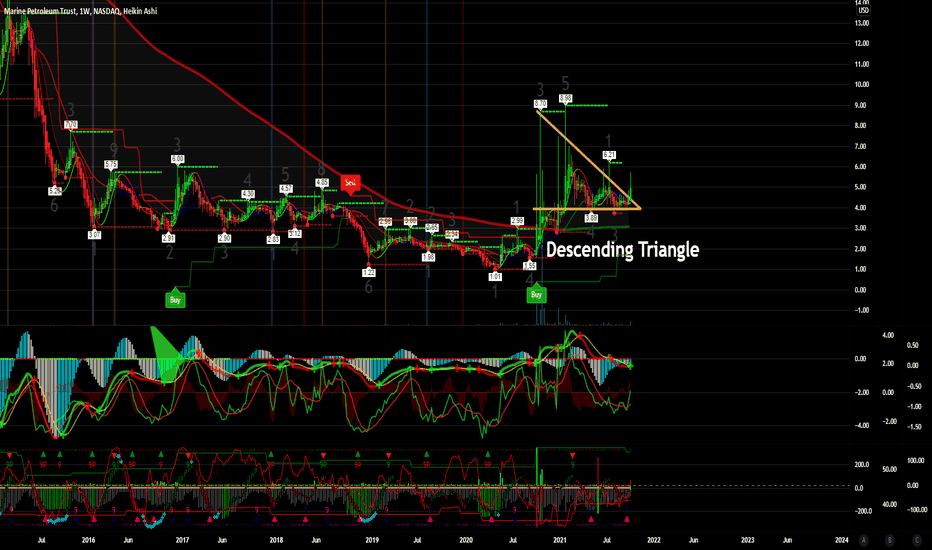Click the 2.91 pivot low label
This screenshot has width=932, height=550.
169,238
